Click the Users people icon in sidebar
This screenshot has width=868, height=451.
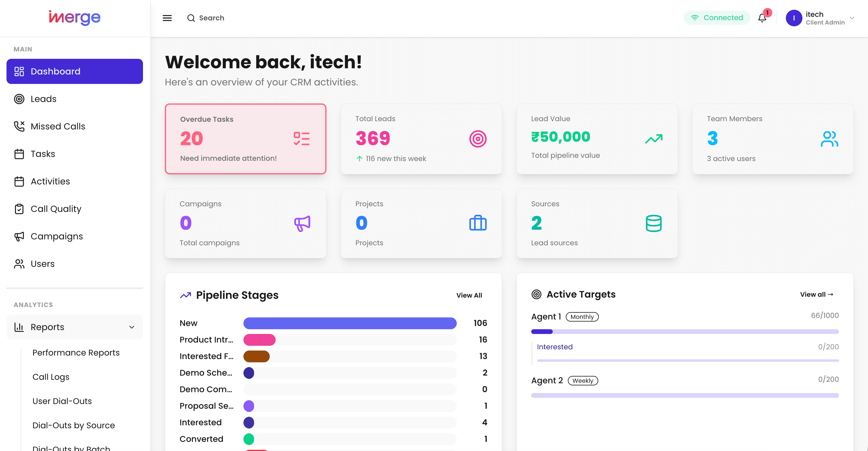point(19,264)
